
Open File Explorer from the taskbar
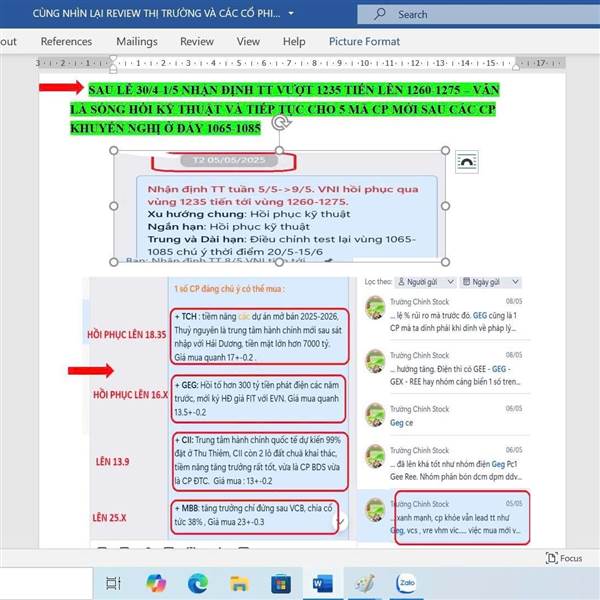pyautogui.click(x=239, y=584)
